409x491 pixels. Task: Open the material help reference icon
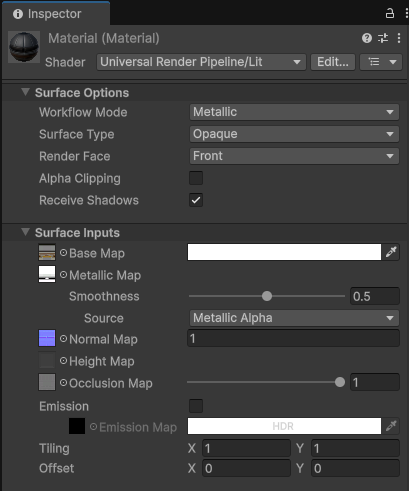coord(367,38)
